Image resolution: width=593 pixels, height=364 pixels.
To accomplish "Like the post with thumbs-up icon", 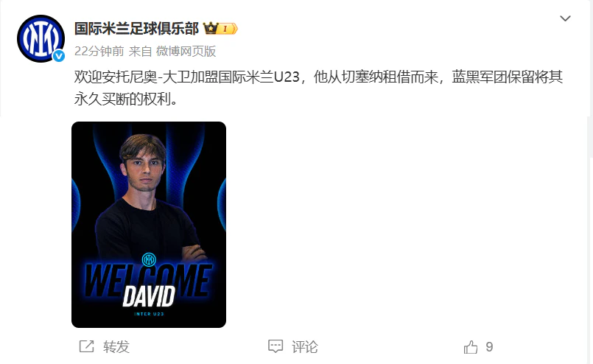I will 471,346.
